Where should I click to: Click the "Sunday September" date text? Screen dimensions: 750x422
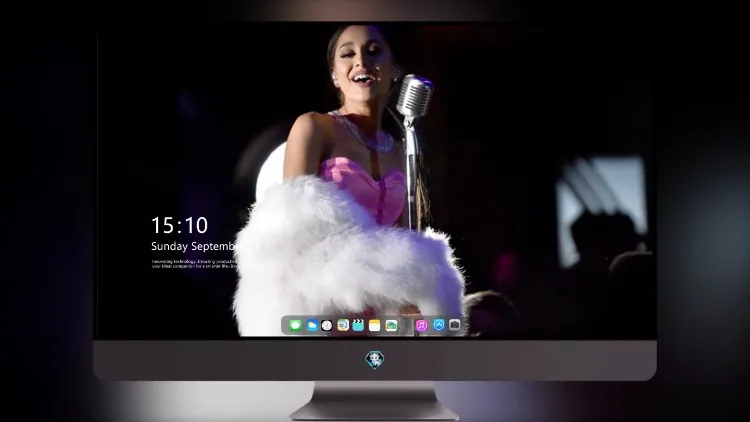point(197,246)
